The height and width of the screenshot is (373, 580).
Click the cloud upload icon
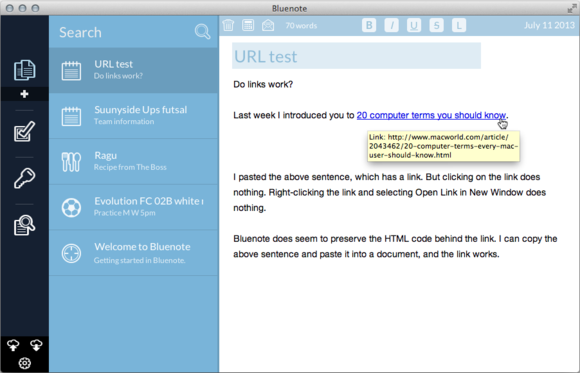click(x=13, y=346)
